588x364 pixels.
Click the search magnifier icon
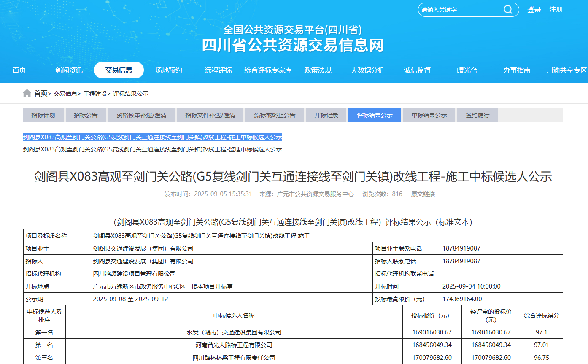pos(508,9)
